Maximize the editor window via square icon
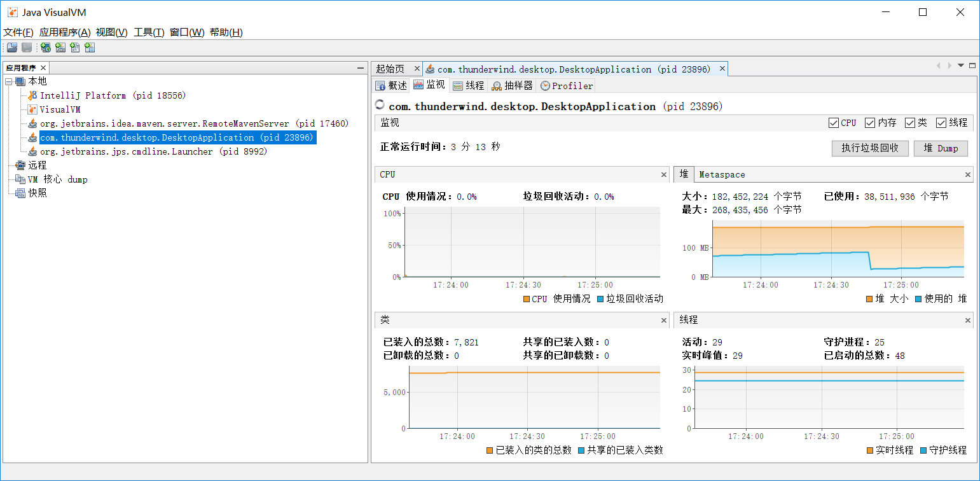The height and width of the screenshot is (481, 980). (972, 66)
